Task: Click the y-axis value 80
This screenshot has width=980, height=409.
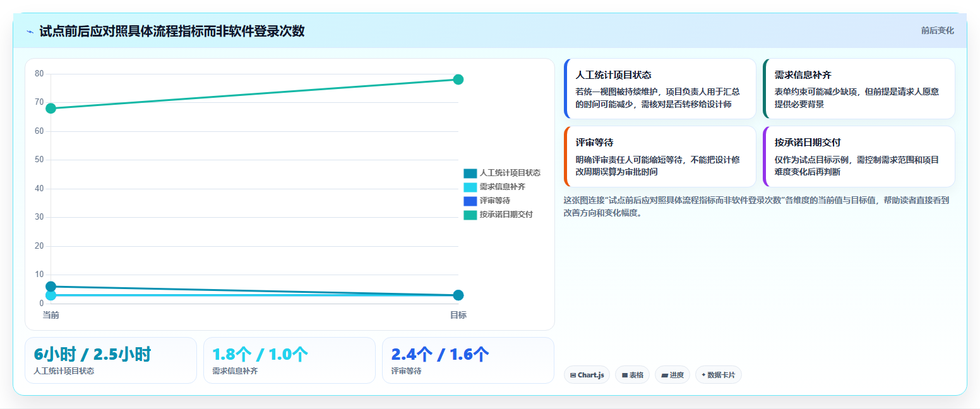Action: (x=39, y=74)
